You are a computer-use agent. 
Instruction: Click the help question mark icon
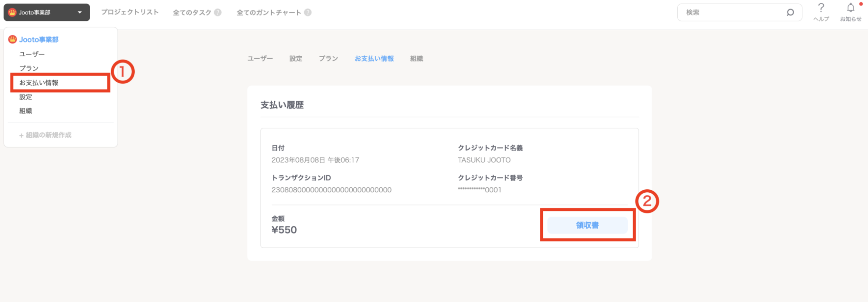tap(821, 8)
